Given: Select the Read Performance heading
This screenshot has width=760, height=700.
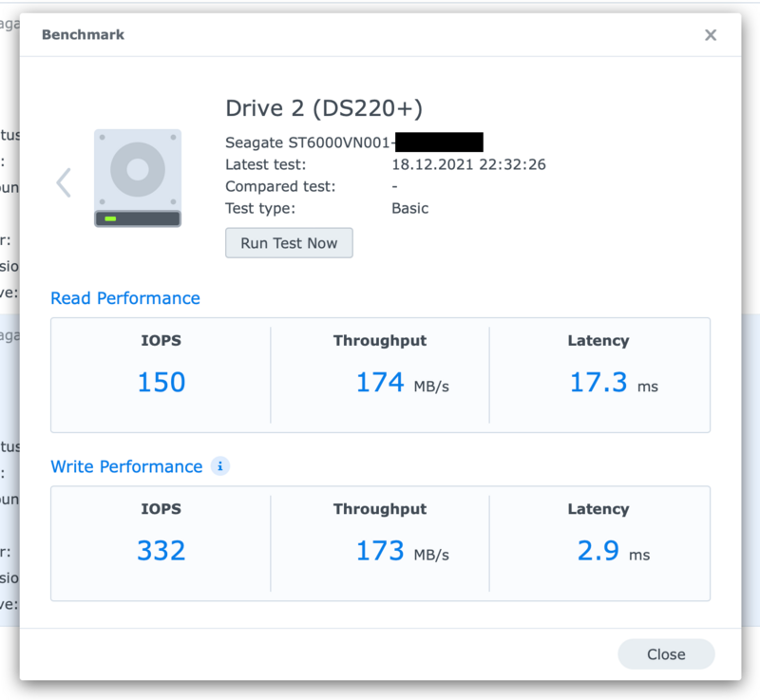Looking at the screenshot, I should (x=125, y=298).
